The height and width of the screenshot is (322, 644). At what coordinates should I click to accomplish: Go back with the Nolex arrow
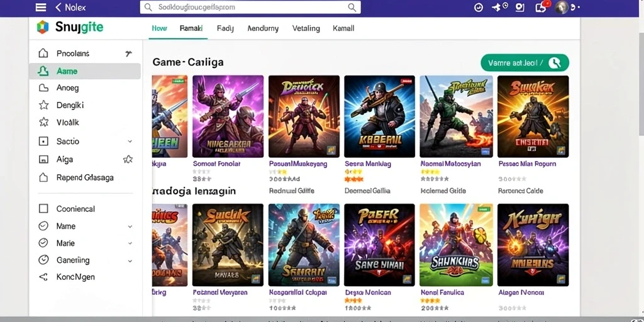tap(58, 7)
